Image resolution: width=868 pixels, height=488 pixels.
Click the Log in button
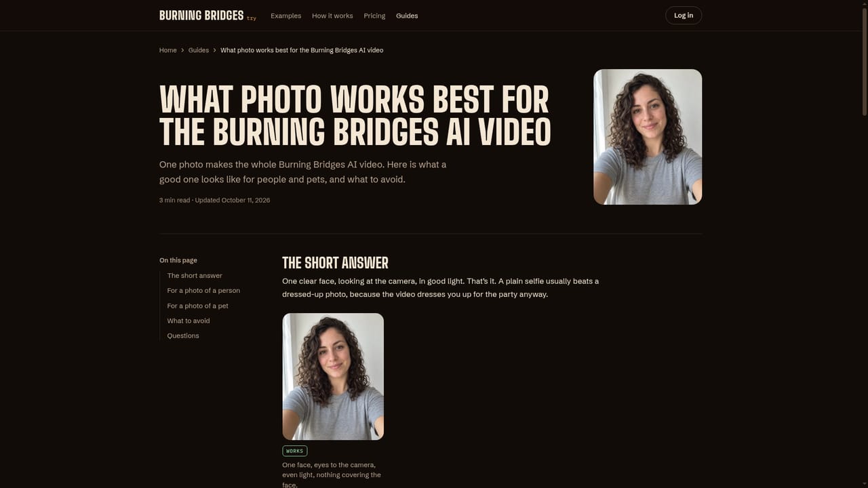[684, 16]
